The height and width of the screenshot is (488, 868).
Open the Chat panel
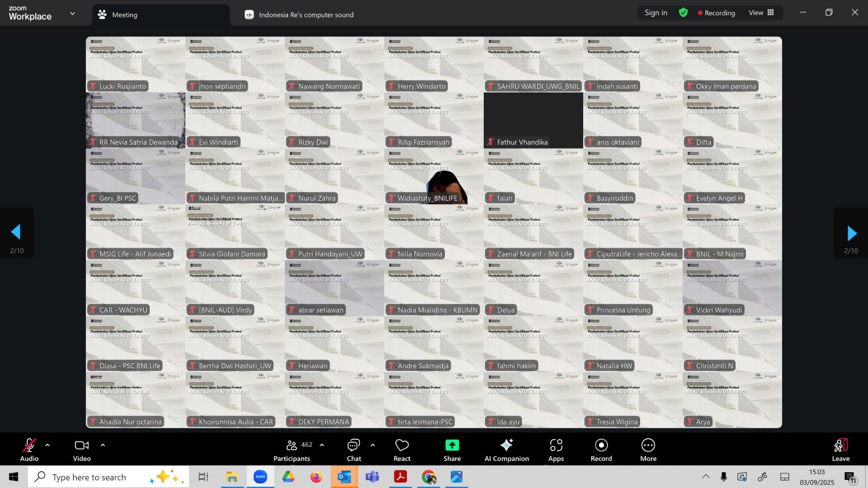354,446
